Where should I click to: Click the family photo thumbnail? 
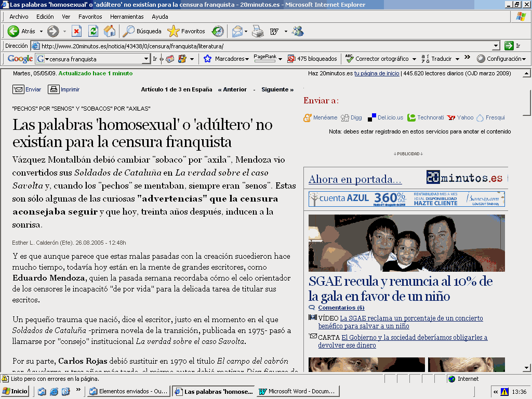coord(406,243)
